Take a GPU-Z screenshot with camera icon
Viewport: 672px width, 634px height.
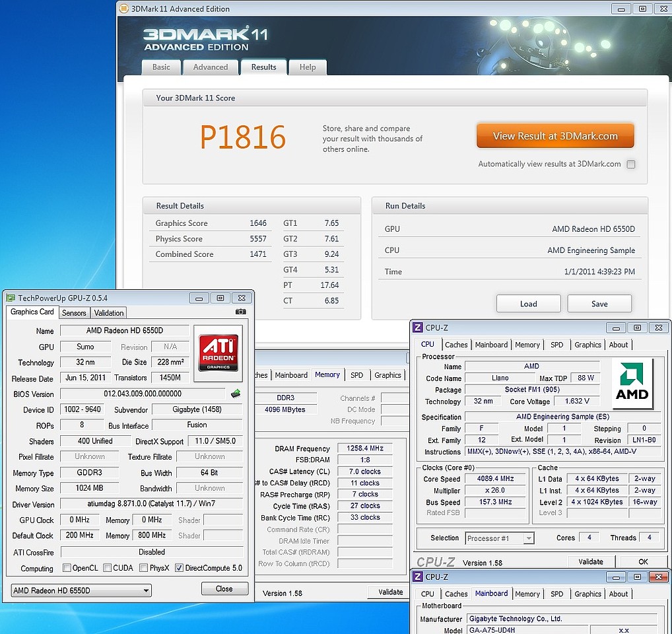click(x=241, y=312)
